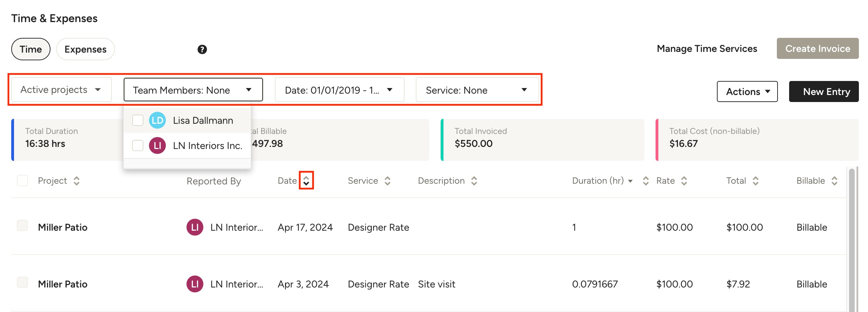Viewport: 868px width, 312px height.
Task: Check the Lisa Dallmann checkbox
Action: coord(138,120)
